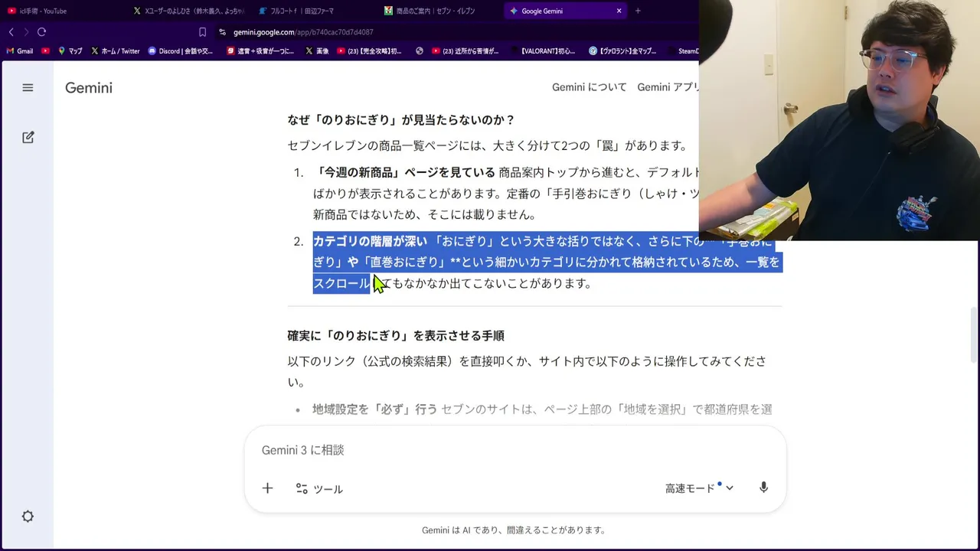980x551 pixels.
Task: Open the (23) 近所から苦情が bookmark
Action: (x=465, y=51)
